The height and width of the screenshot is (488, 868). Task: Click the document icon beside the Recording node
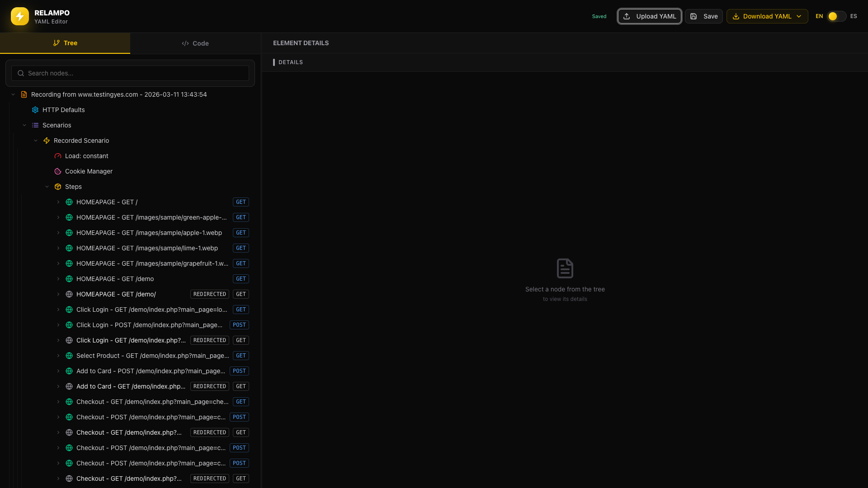click(24, 94)
